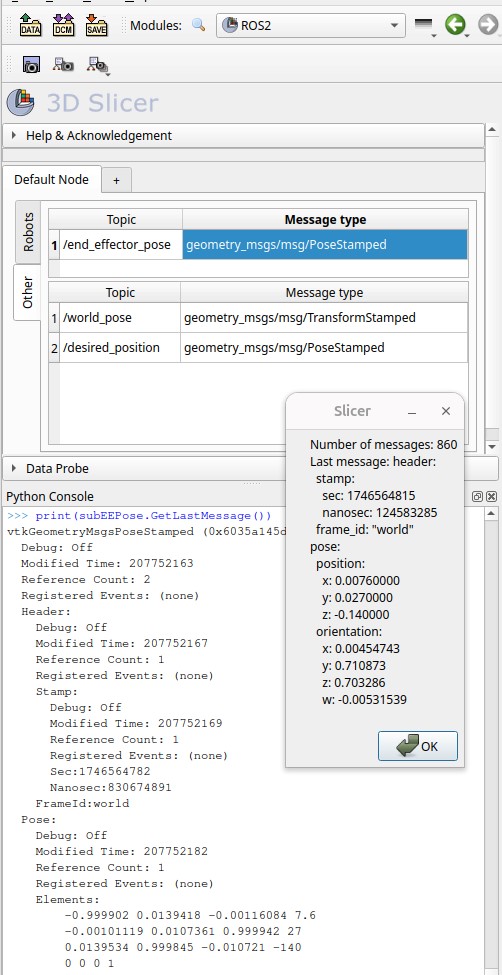Image resolution: width=502 pixels, height=975 pixels.
Task: Open the module finder magnifier icon
Action: pos(199,25)
